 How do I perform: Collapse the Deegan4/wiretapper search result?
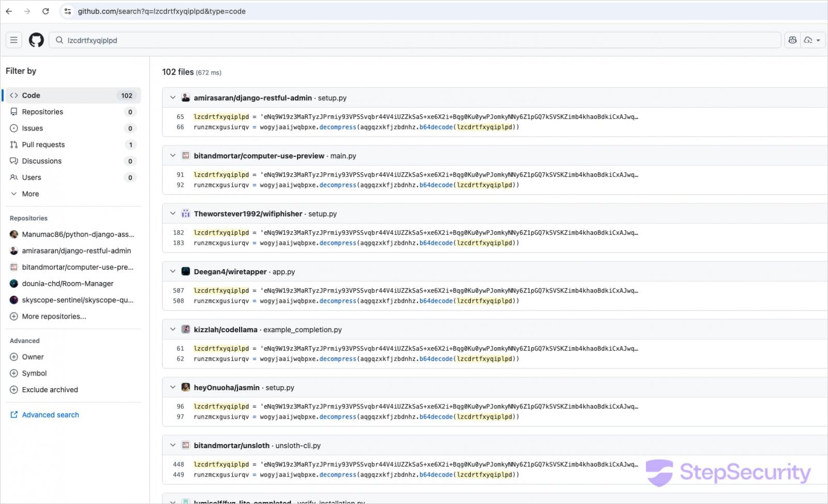coord(173,271)
